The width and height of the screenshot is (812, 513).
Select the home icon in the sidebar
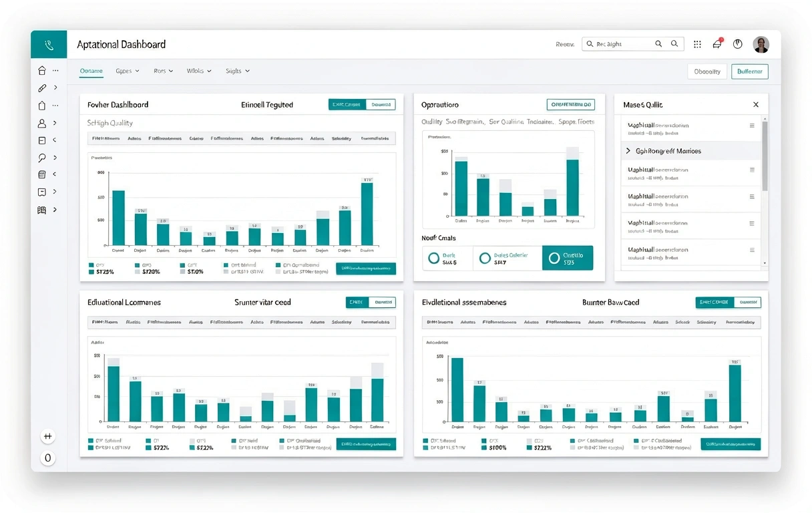point(42,70)
